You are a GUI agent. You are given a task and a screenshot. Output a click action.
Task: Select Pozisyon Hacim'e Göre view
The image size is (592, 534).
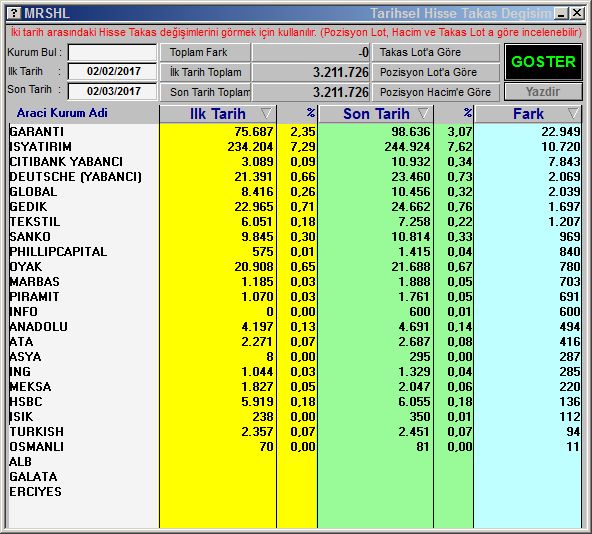(x=436, y=92)
